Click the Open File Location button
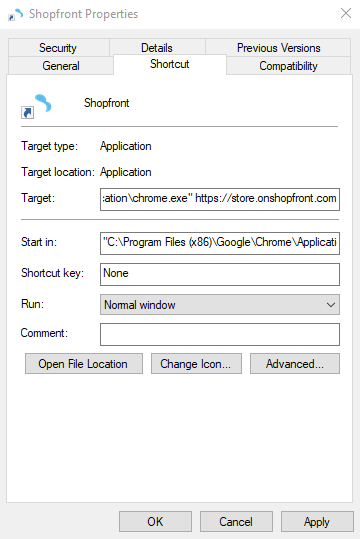The height and width of the screenshot is (539, 360). [x=84, y=364]
